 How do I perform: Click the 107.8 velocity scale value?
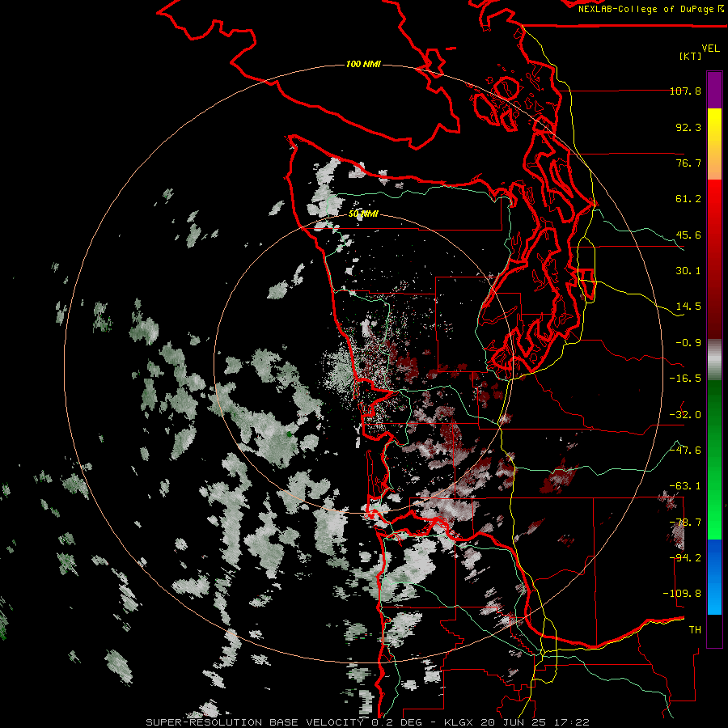[685, 91]
